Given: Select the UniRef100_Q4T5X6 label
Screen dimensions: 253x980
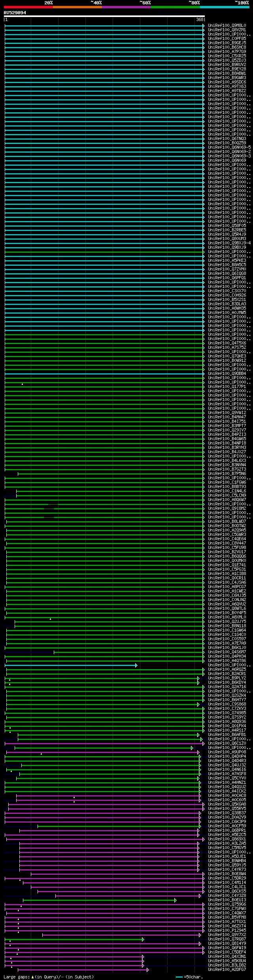Looking at the screenshot, I should [227, 343].
